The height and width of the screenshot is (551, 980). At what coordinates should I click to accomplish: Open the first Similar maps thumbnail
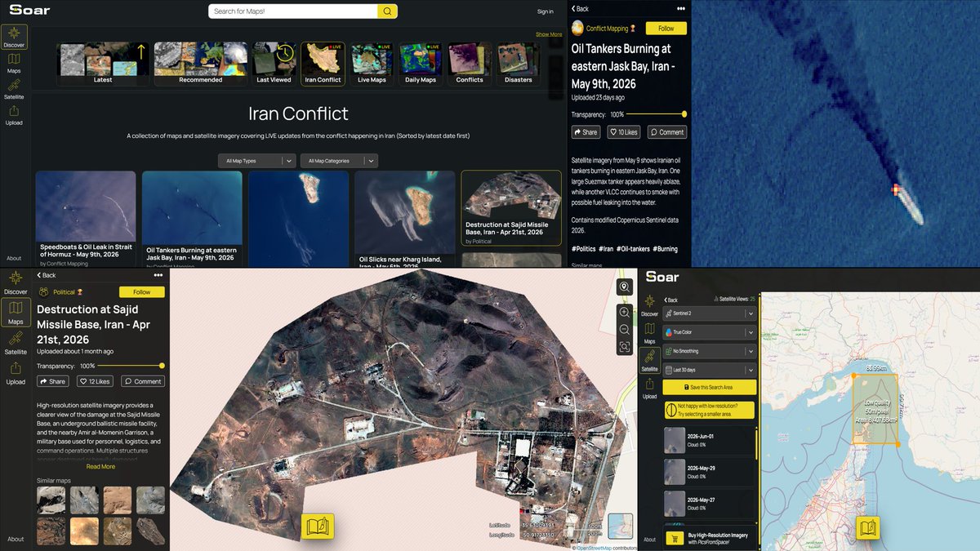point(51,500)
